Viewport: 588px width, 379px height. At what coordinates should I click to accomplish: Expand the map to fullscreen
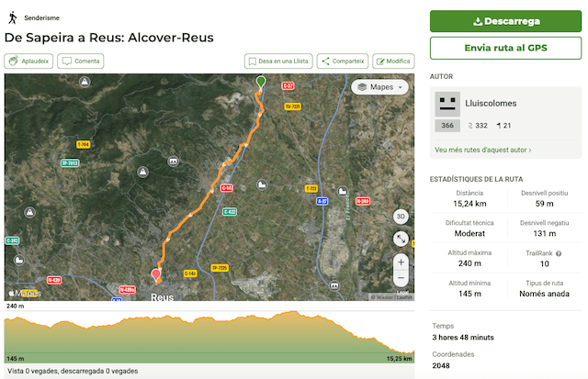click(x=401, y=239)
